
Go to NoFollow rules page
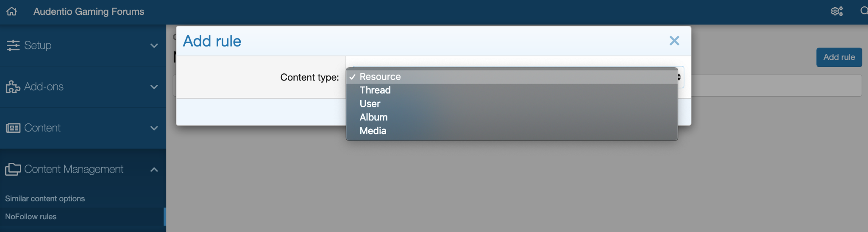coord(31,217)
